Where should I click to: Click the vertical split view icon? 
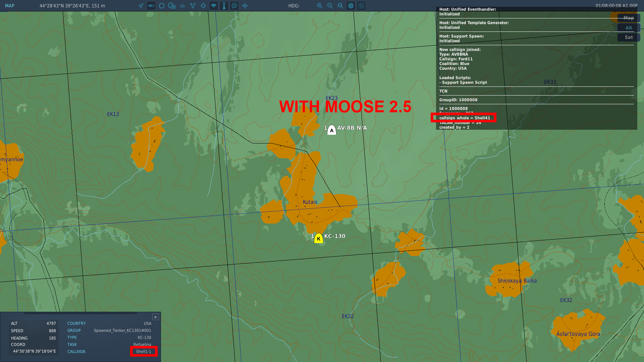point(245,6)
